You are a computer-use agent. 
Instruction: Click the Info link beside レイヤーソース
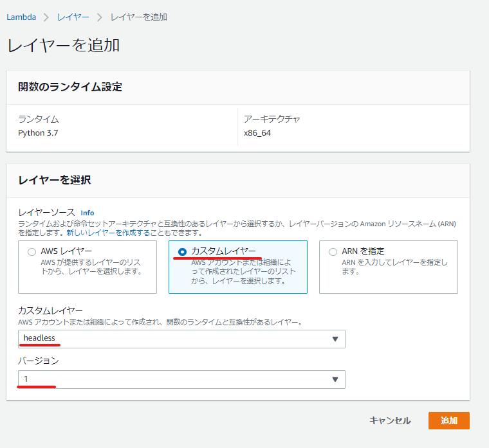88,213
